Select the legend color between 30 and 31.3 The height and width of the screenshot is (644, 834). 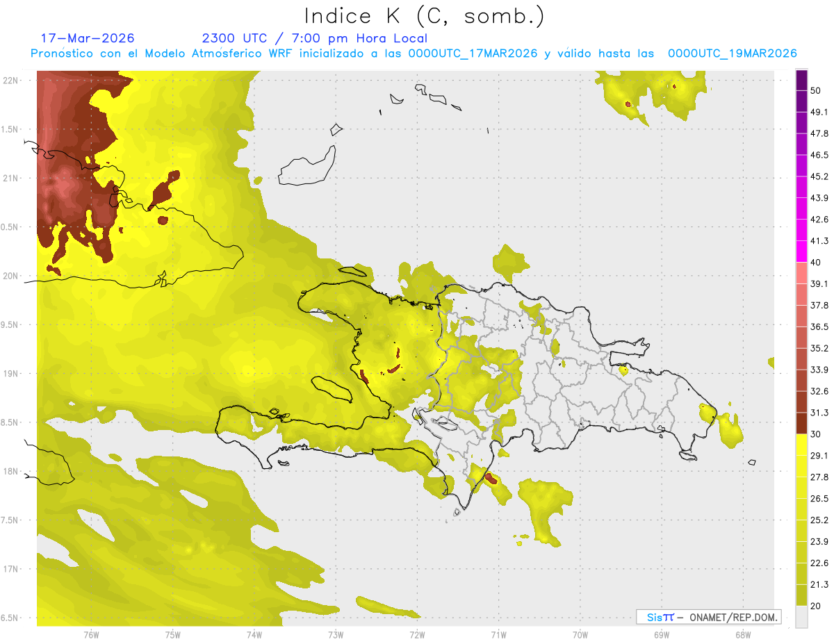pos(801,423)
